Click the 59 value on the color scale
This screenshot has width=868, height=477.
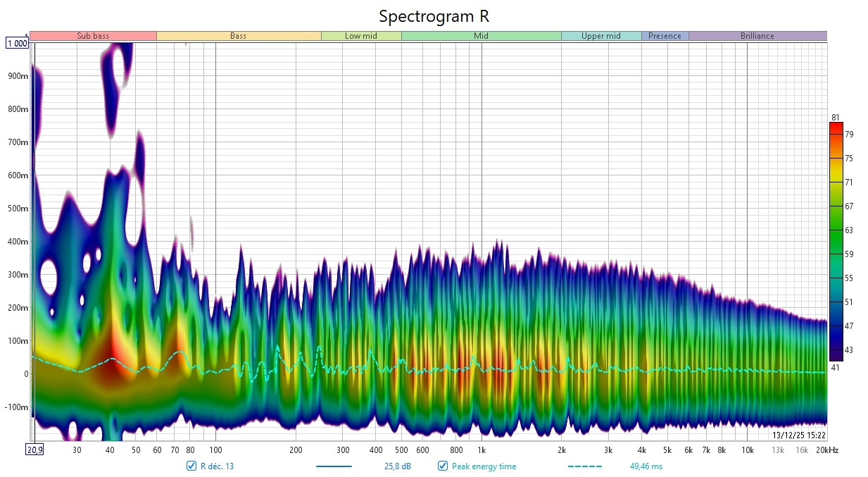849,254
